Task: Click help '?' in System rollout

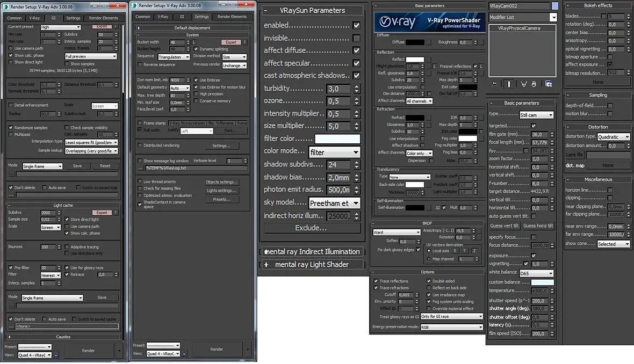Action: click(x=244, y=42)
